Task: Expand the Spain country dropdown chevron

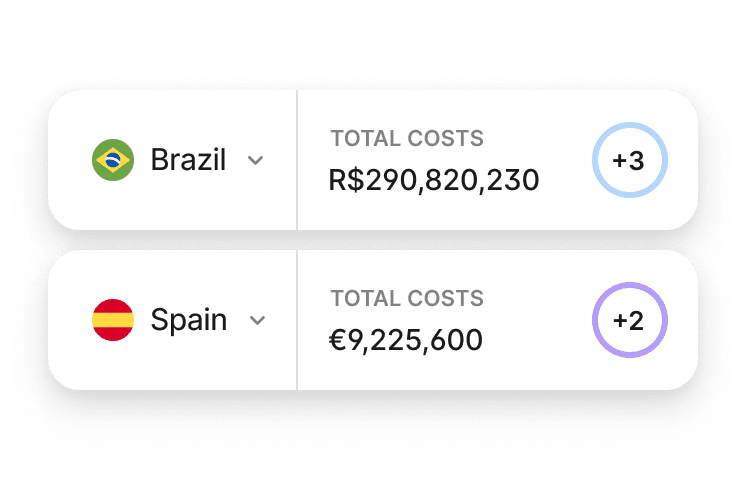Action: pos(257,320)
